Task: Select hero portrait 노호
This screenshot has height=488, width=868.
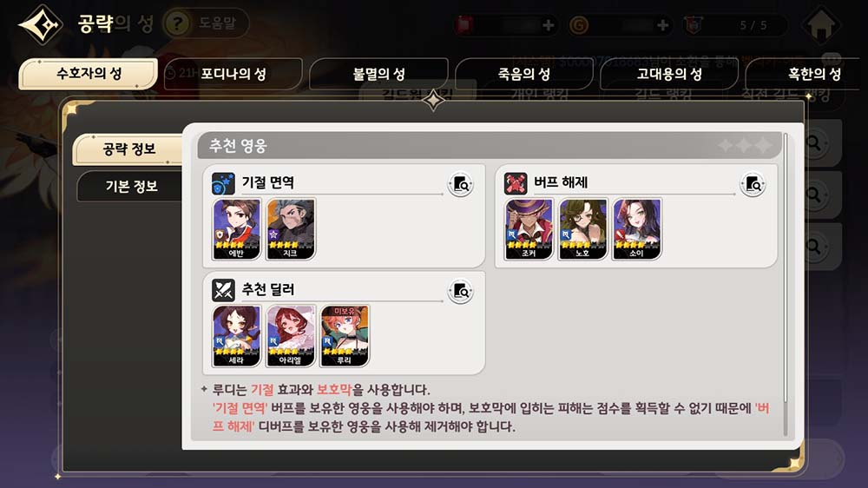Action: click(x=583, y=229)
